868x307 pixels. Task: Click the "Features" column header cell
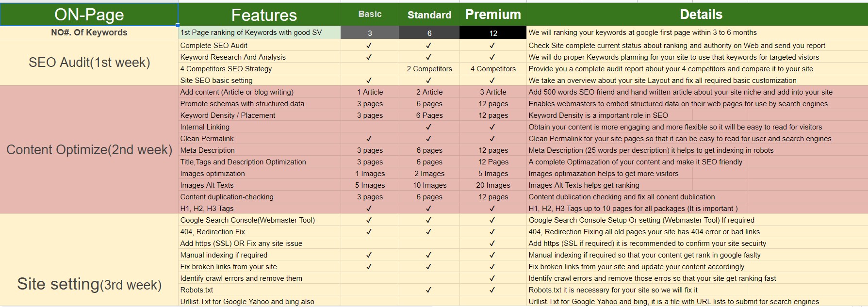tap(264, 15)
